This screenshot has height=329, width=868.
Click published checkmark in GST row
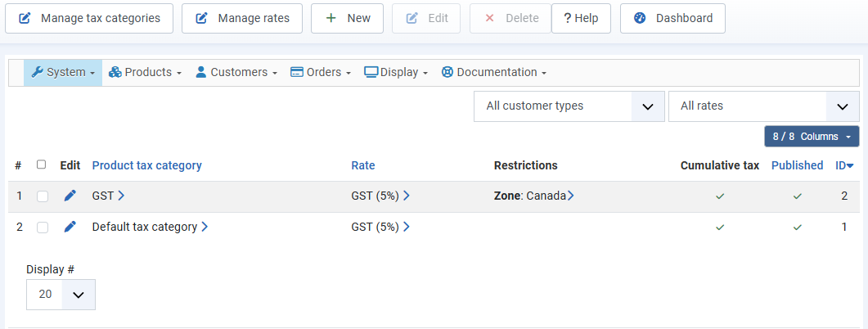click(797, 196)
